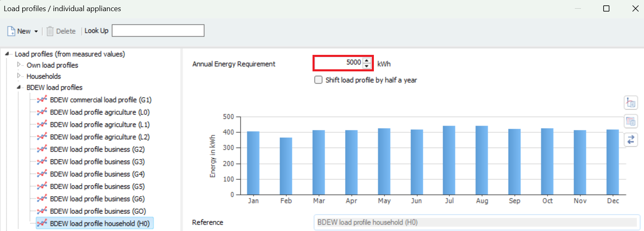The height and width of the screenshot is (231, 644).
Task: Click the Look Up search field
Action: pyautogui.click(x=158, y=31)
